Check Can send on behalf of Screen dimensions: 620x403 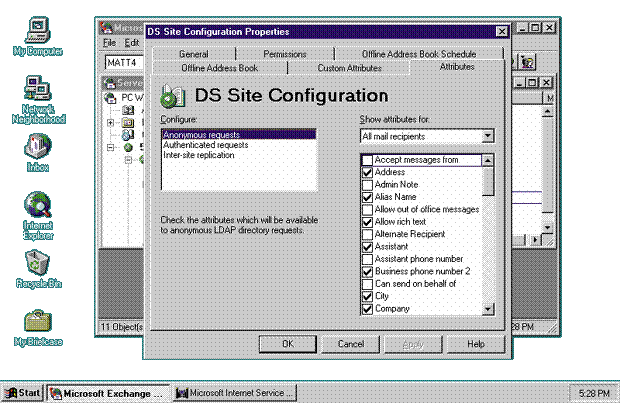coord(367,284)
